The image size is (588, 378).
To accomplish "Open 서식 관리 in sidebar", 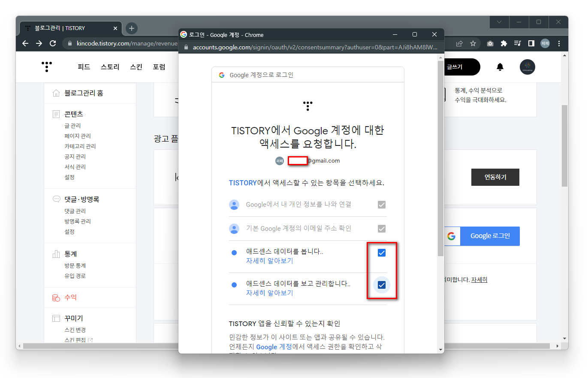I will 75,167.
